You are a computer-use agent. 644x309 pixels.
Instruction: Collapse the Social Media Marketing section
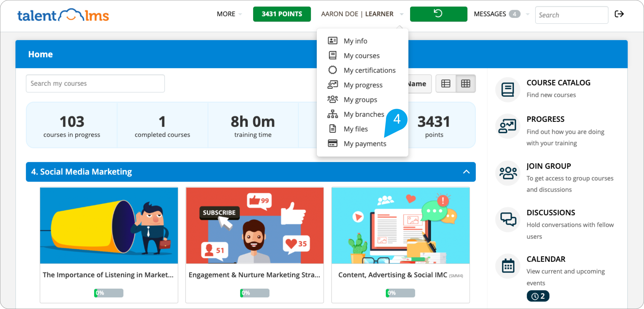(x=466, y=172)
